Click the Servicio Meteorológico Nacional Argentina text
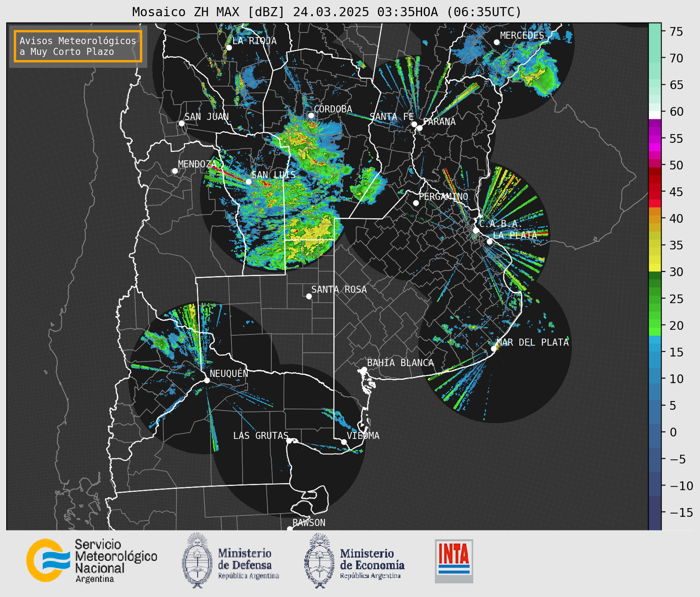Viewport: 700px width, 597px height. (116, 560)
